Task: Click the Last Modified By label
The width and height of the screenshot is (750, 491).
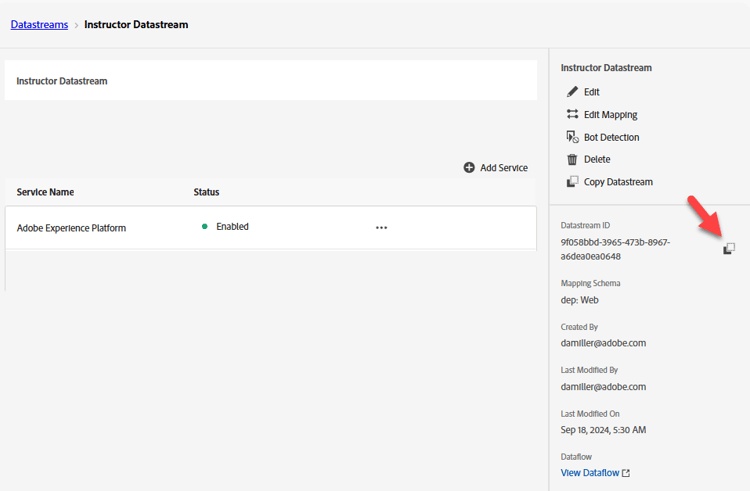Action: (589, 370)
